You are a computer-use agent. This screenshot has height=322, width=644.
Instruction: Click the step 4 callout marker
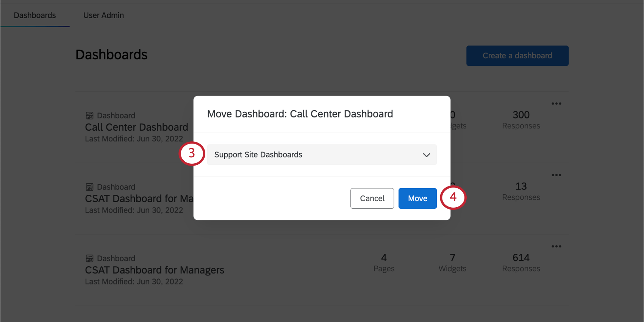(x=453, y=197)
